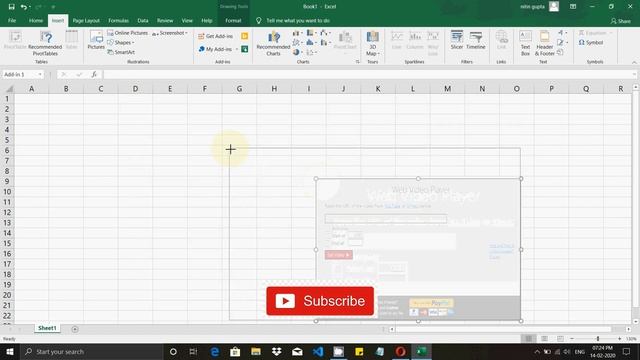Image resolution: width=640 pixels, height=360 pixels.
Task: Switch to the Format drawing tools tab
Action: click(x=233, y=20)
